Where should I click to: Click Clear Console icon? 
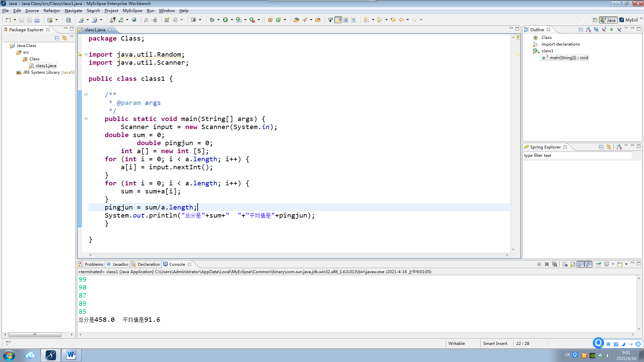click(565, 264)
